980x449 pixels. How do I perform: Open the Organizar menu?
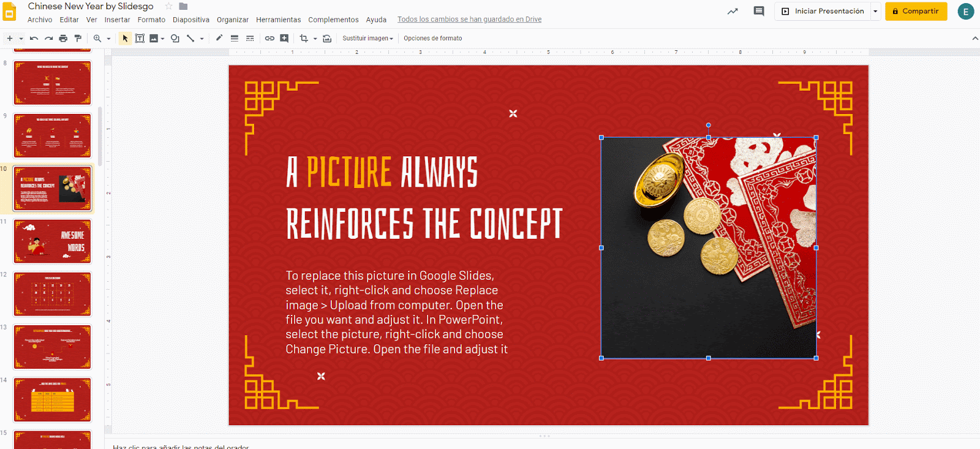233,20
